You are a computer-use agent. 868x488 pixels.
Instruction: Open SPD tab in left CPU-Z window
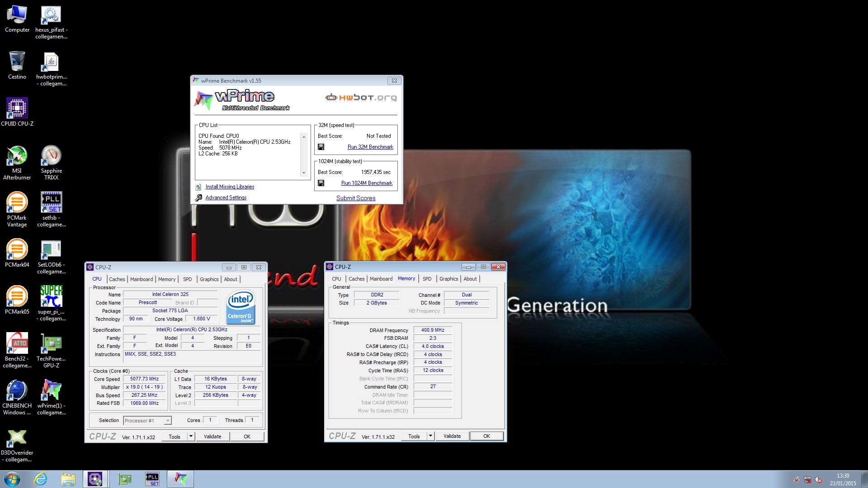(x=188, y=279)
